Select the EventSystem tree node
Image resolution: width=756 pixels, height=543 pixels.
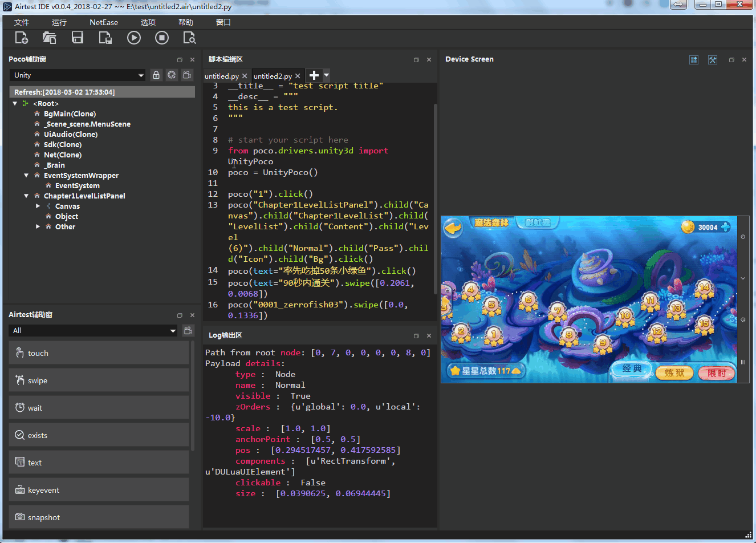pos(78,185)
